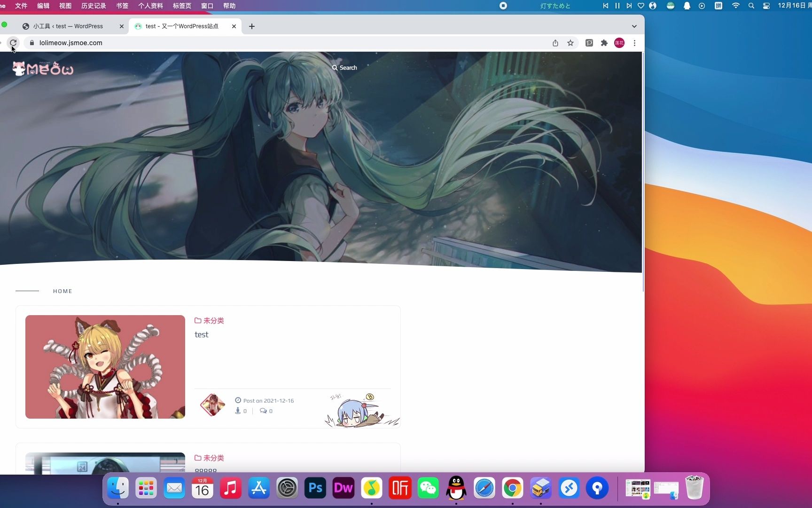Click the view count icon on the test post
Image resolution: width=812 pixels, height=508 pixels.
(x=238, y=411)
